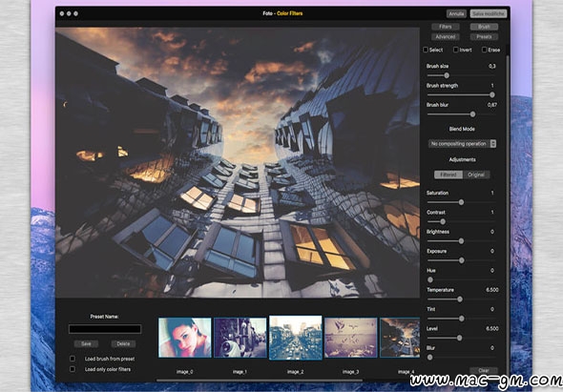Enable the Select checkbox
This screenshot has height=392, width=563.
coord(426,50)
